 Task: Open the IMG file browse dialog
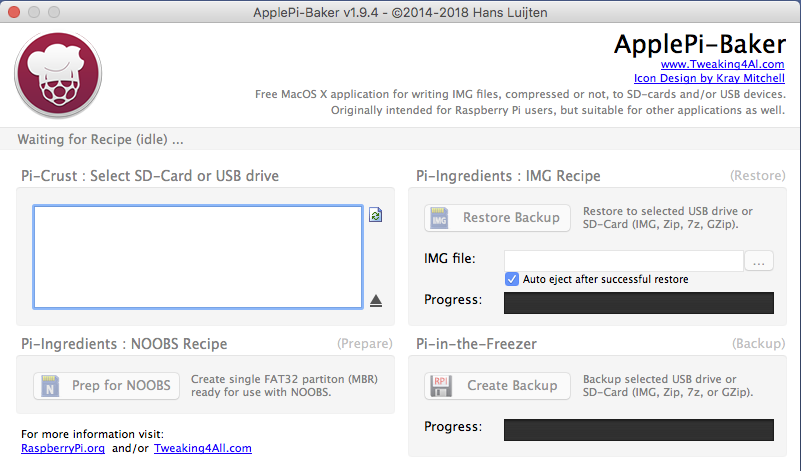click(x=760, y=261)
